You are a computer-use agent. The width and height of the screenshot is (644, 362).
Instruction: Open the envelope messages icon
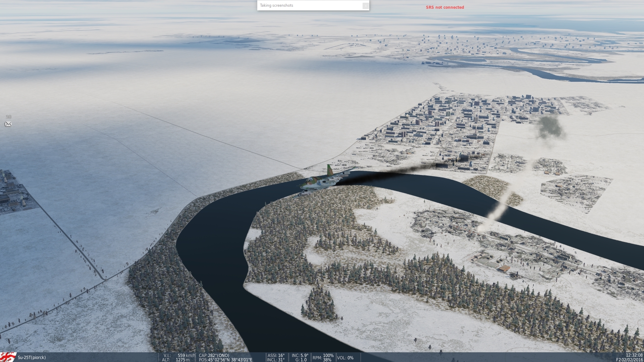8,124
